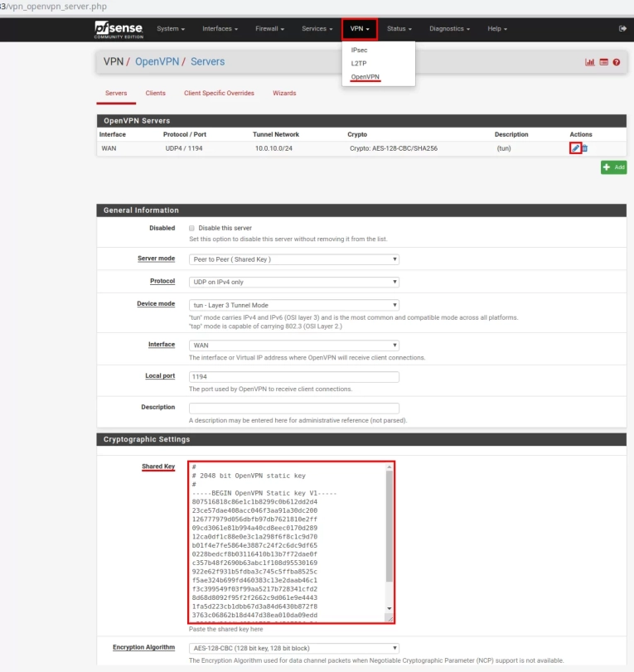This screenshot has width=634, height=672.
Task: Switch to the Servers tab
Action: point(116,93)
